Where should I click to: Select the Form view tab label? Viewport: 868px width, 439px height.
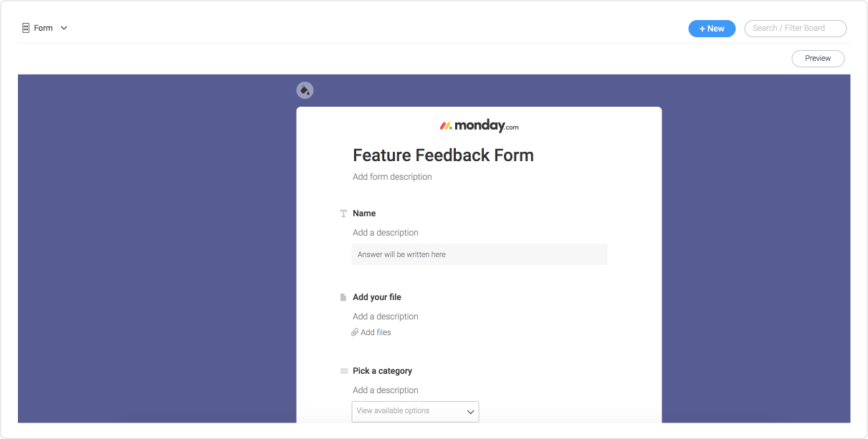tap(43, 28)
